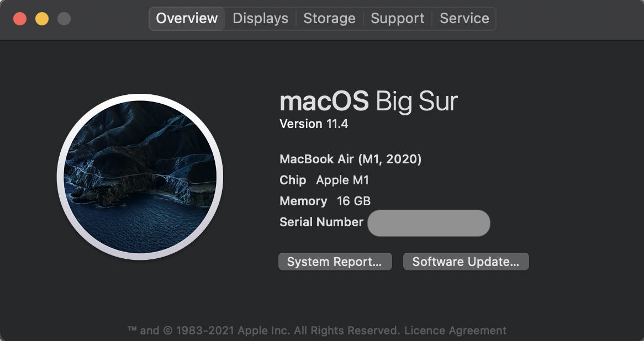Click the Serial Number label

pos(321,222)
